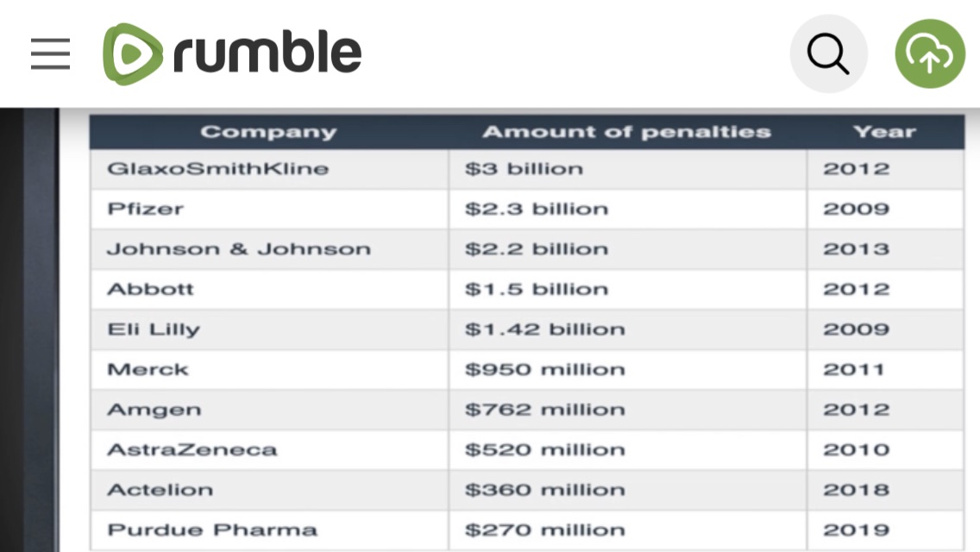The image size is (980, 552).
Task: Open the hamburger navigation menu
Action: click(x=50, y=55)
